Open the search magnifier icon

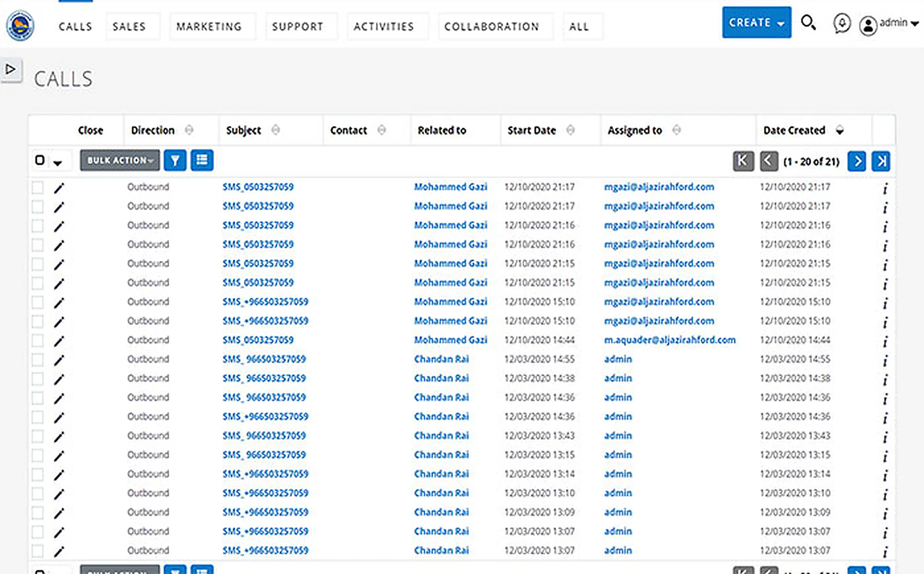808,23
